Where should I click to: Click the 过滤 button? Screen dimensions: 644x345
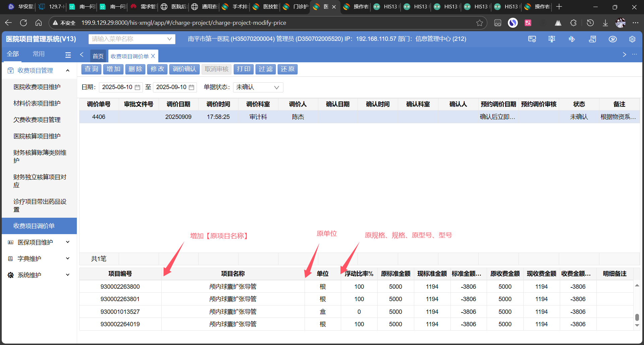pyautogui.click(x=266, y=69)
